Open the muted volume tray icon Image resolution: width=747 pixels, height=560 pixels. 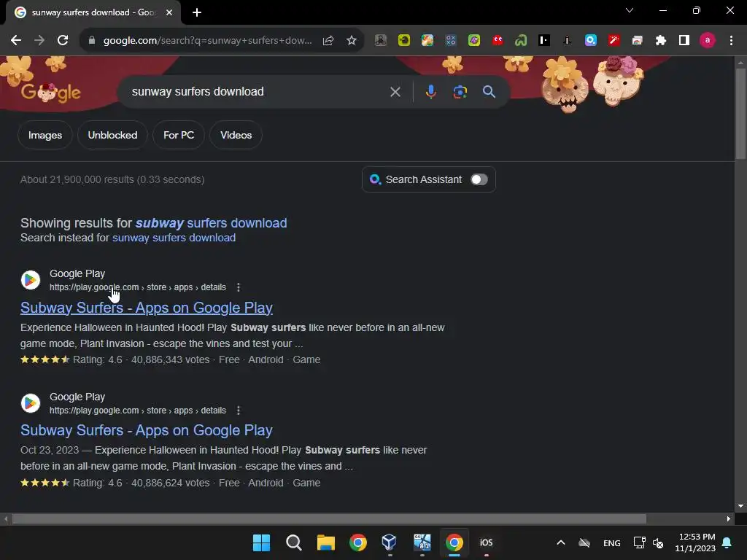point(658,542)
